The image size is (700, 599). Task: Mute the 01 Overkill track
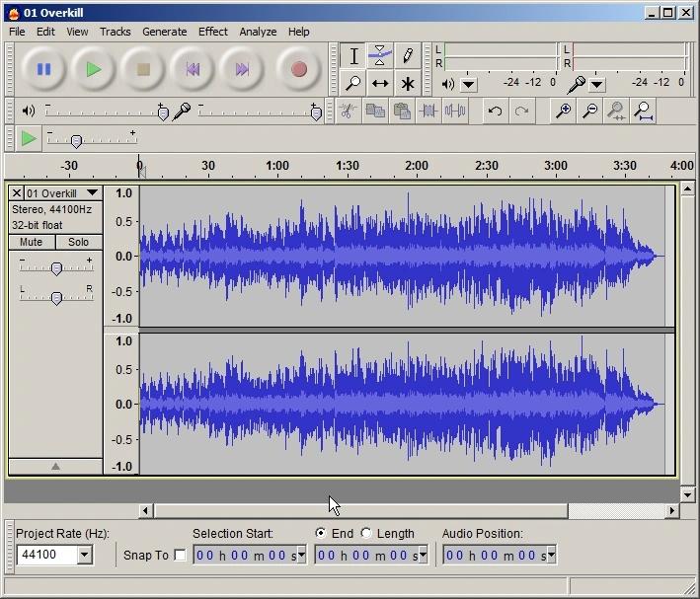coord(31,242)
